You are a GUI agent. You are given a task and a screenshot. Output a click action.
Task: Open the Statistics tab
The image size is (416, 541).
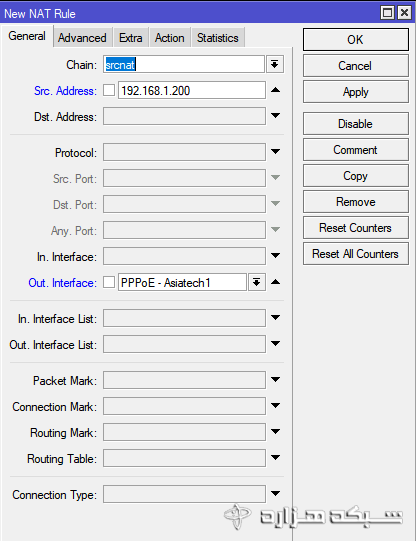coord(218,38)
